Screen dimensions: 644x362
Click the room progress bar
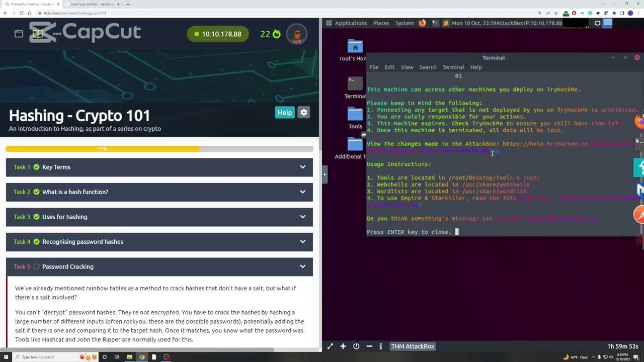(159, 149)
